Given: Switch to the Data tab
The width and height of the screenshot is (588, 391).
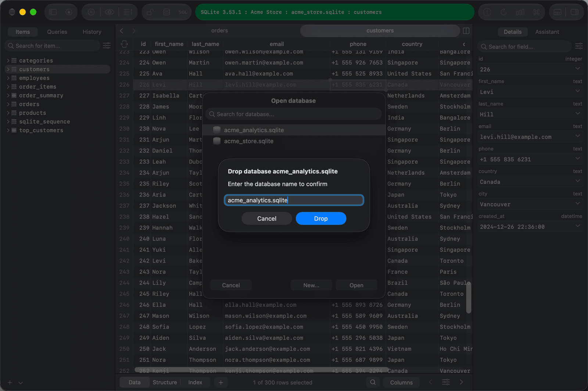Looking at the screenshot, I should (x=135, y=383).
